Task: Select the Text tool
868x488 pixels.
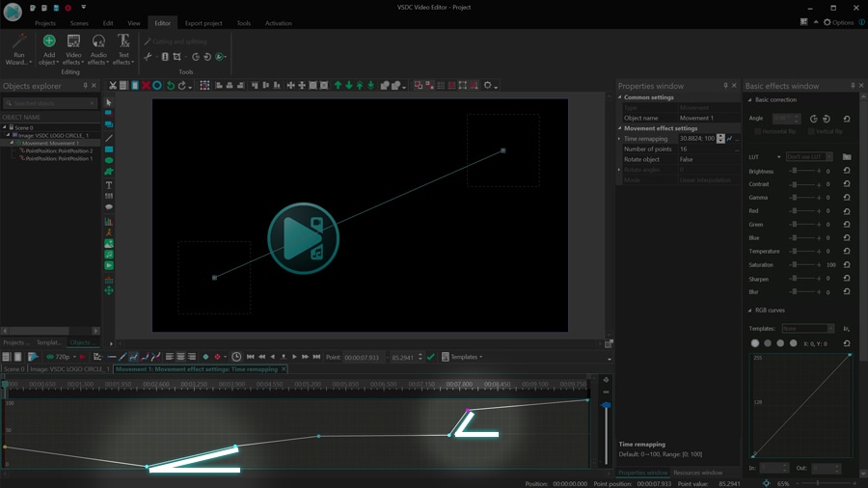Action: (108, 185)
